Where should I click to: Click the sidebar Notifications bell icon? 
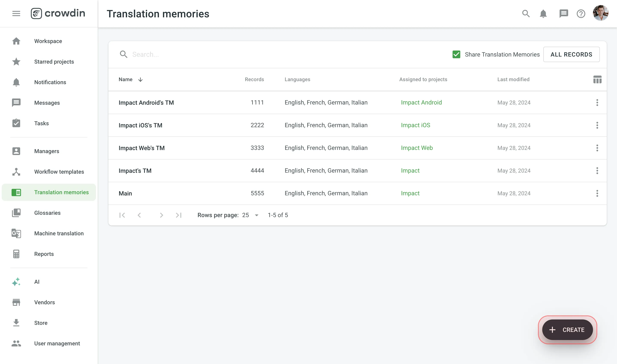(16, 82)
